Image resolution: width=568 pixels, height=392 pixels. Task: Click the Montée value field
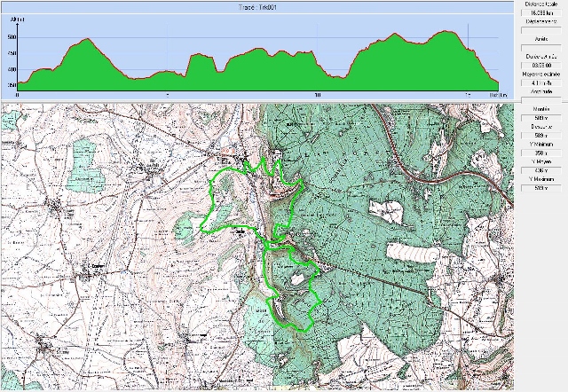point(540,117)
